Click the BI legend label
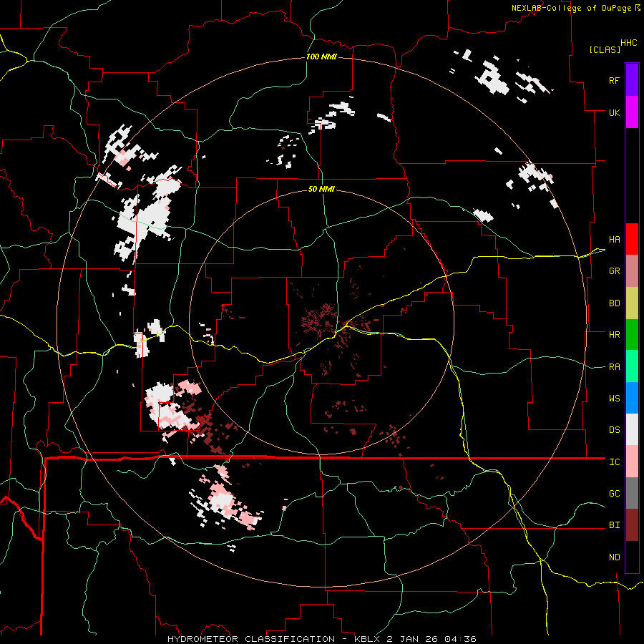 [x=614, y=525]
